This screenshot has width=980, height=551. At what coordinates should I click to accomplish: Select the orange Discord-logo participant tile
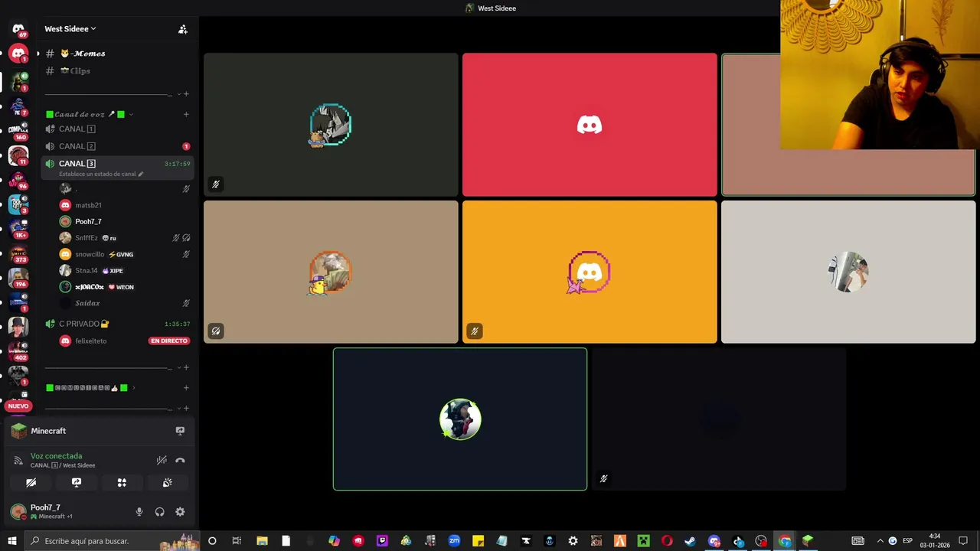[x=590, y=272]
